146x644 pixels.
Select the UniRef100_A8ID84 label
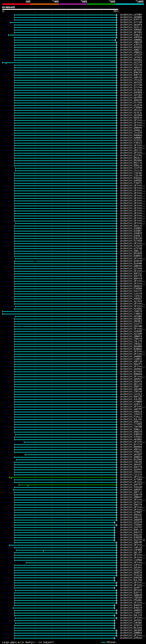pos(131,115)
